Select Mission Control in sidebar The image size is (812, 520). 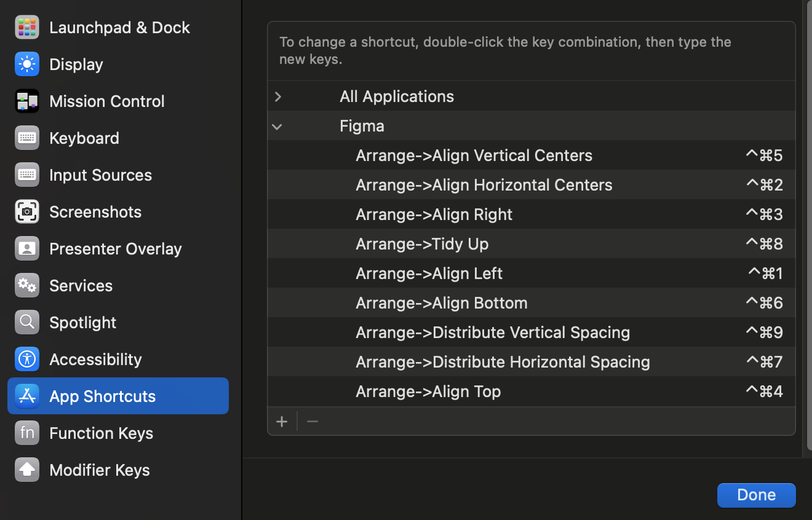(x=118, y=101)
